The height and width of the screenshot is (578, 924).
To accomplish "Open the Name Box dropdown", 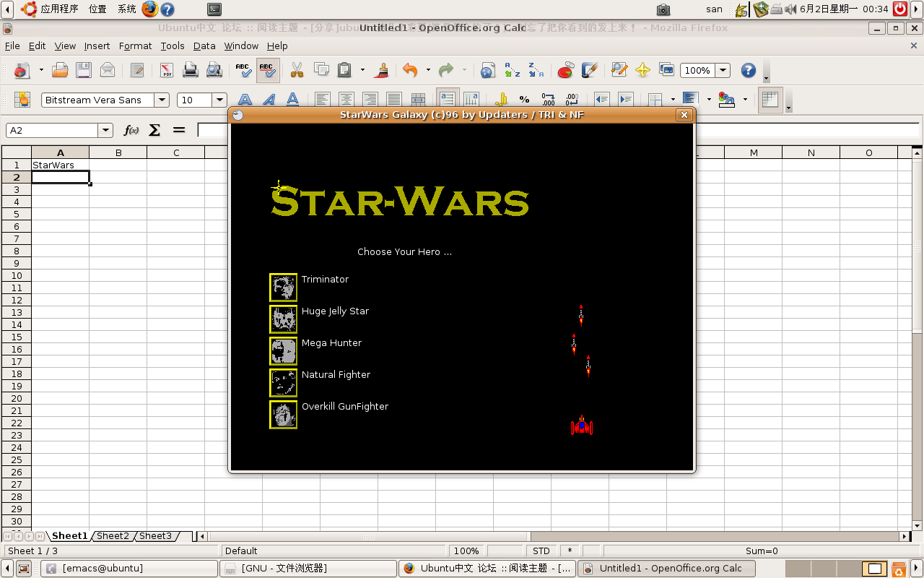I will point(106,130).
